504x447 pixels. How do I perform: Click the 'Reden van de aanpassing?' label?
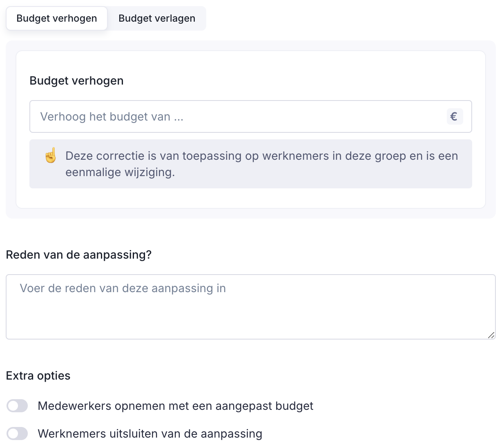click(78, 255)
